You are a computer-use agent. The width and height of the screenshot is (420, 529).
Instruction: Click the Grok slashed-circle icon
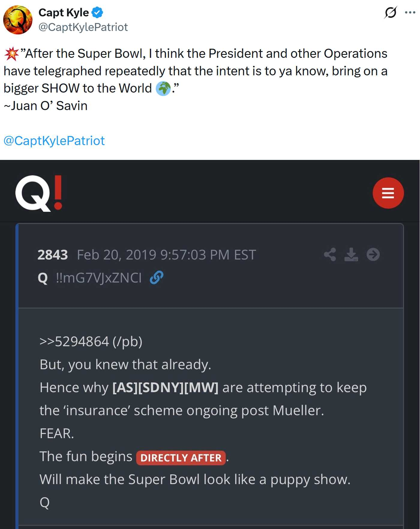[391, 13]
